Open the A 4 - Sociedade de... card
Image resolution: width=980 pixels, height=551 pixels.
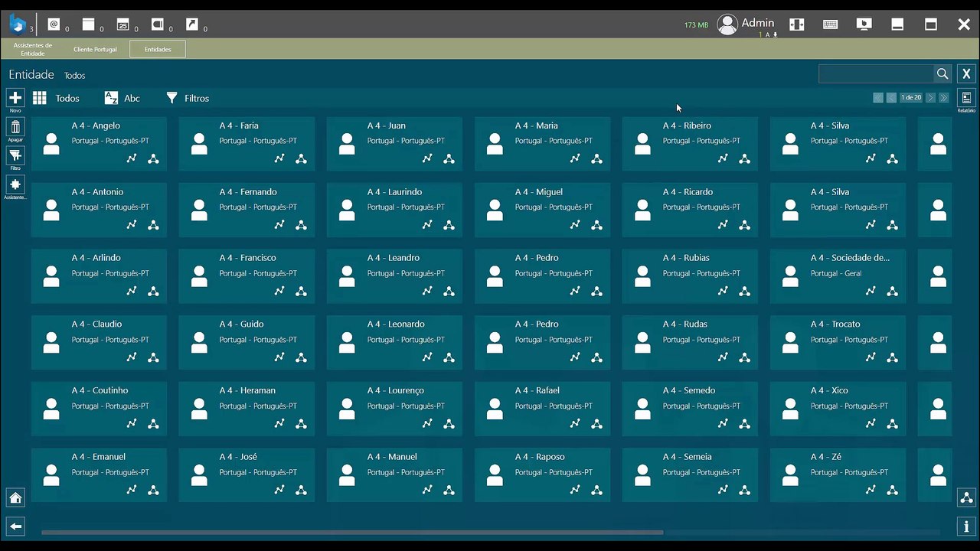(x=838, y=275)
